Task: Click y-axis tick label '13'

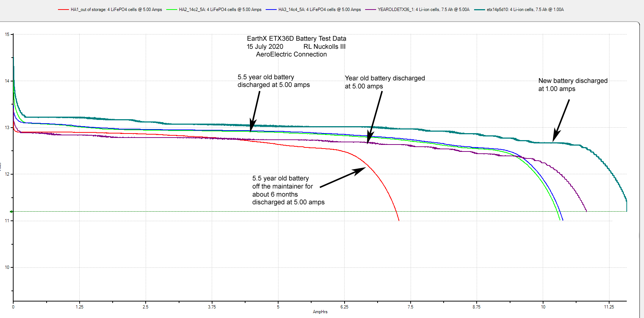Action: (7, 128)
